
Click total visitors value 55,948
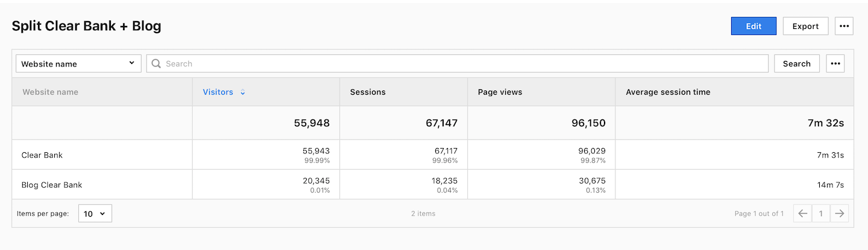click(312, 123)
